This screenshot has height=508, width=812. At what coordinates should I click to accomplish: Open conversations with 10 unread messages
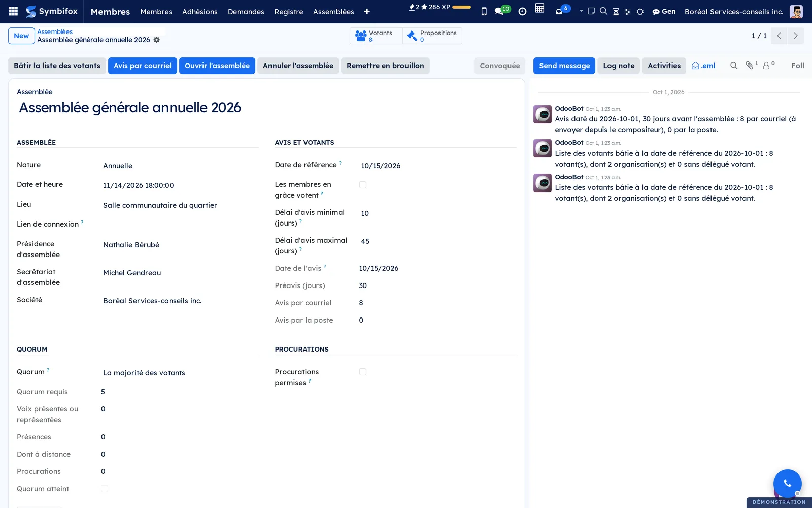[x=502, y=11]
